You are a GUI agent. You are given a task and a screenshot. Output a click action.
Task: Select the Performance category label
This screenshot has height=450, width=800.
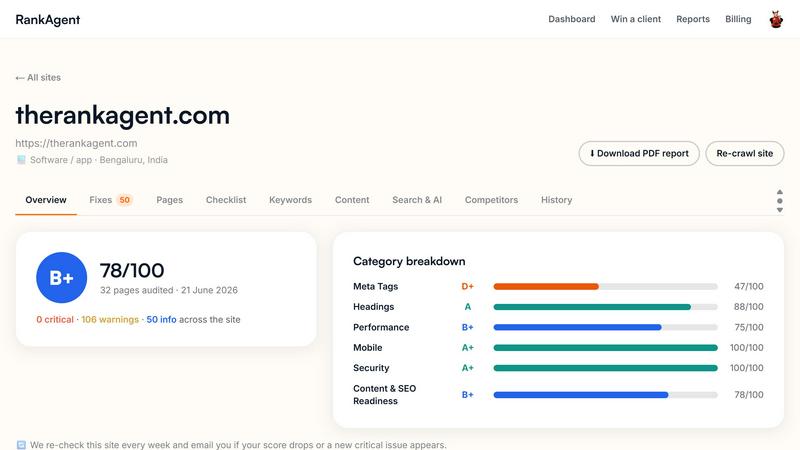(381, 327)
